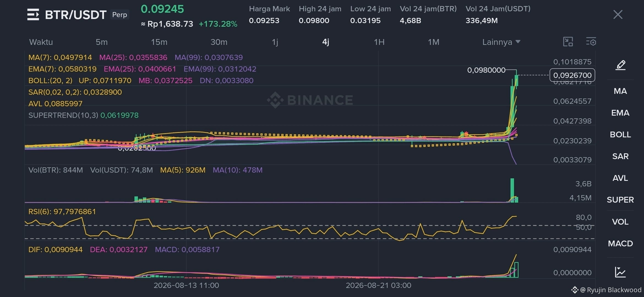644x297 pixels.
Task: Open the trading pair list menu icon
Action: [33, 15]
